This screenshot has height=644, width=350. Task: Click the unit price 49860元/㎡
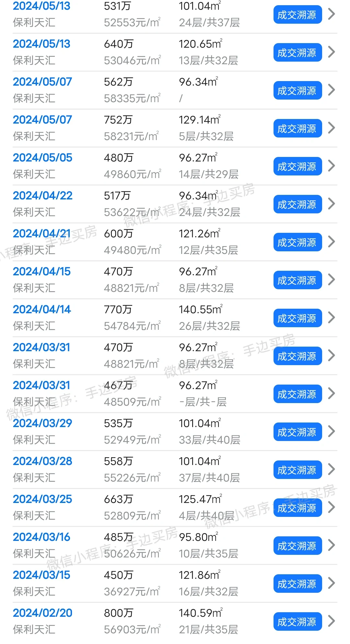(x=132, y=174)
